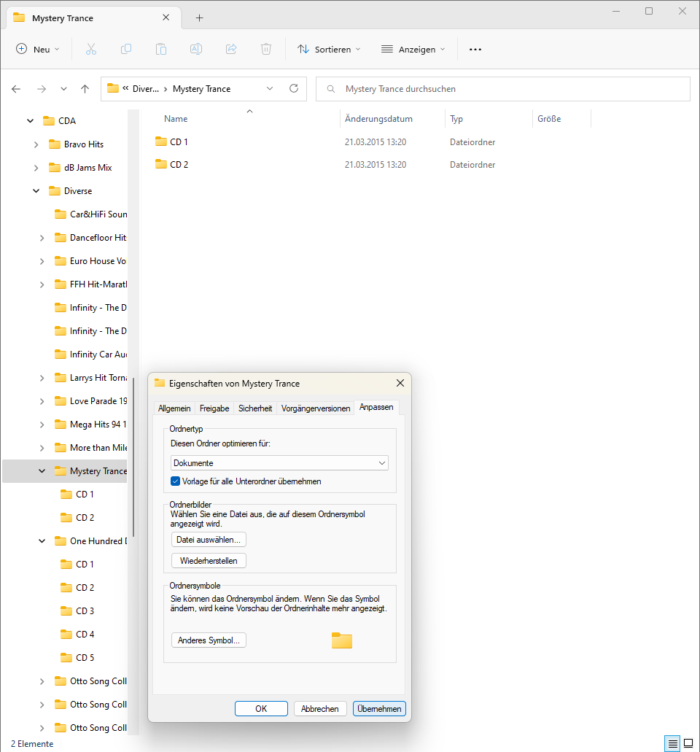Image resolution: width=700 pixels, height=752 pixels.
Task: Open the 'Allgemein' properties tab
Action: tap(174, 408)
